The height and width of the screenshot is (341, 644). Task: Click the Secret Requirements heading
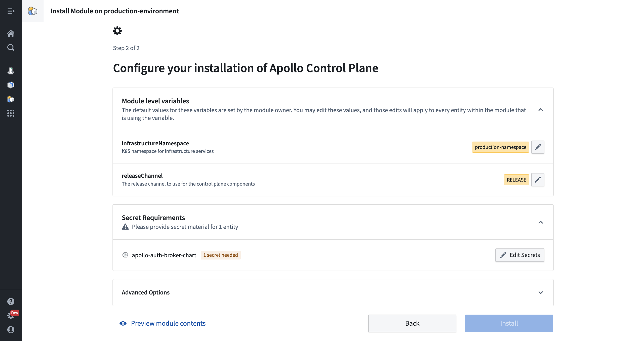click(153, 218)
